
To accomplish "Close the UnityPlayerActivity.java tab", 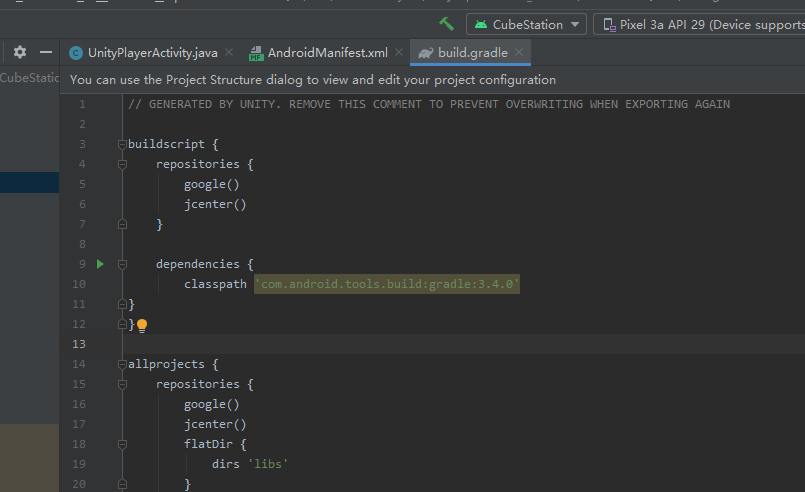I will point(229,52).
